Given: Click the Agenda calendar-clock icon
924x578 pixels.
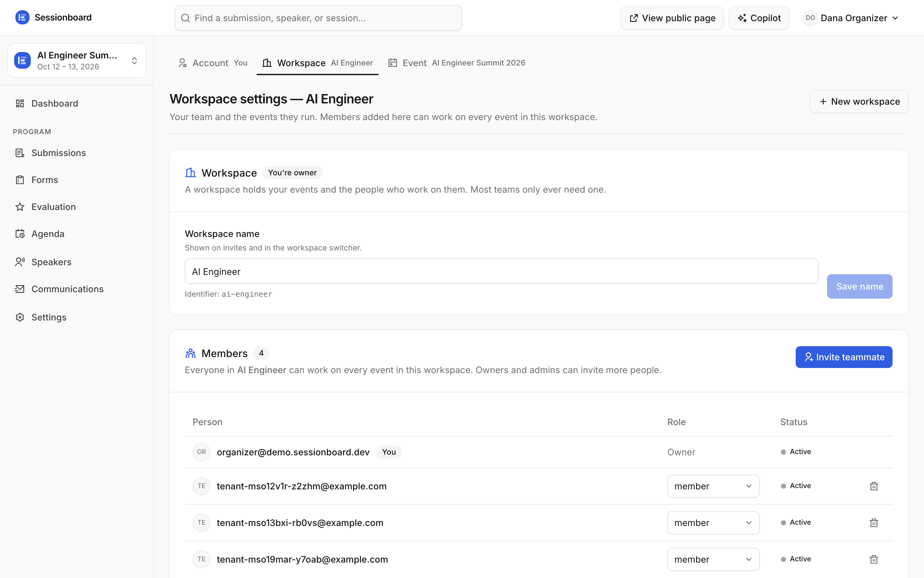Looking at the screenshot, I should (20, 233).
